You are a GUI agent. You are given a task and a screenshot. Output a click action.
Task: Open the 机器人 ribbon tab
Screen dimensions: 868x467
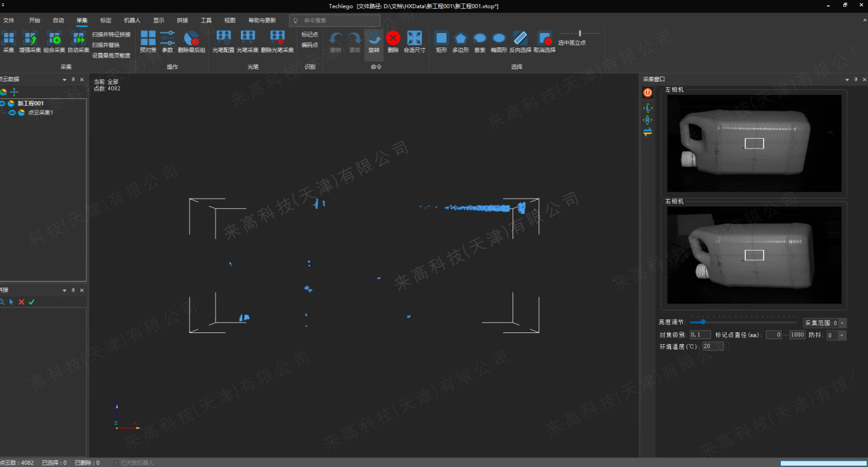coord(132,21)
